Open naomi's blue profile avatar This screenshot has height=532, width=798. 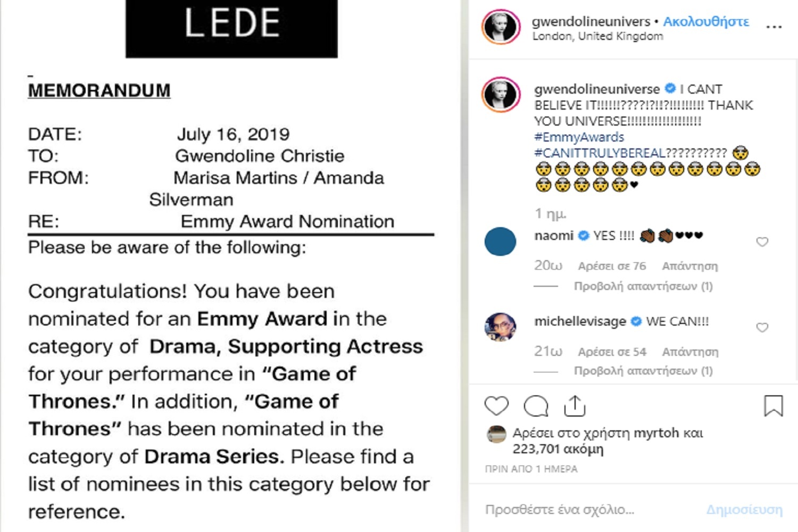pyautogui.click(x=500, y=242)
